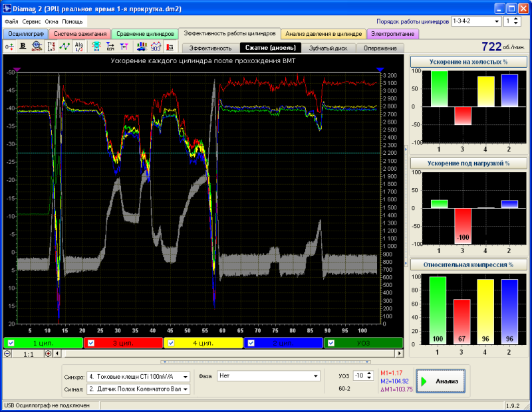Switch to the Сравнение цилиндров tab
The height and width of the screenshot is (412, 532).
pyautogui.click(x=145, y=34)
